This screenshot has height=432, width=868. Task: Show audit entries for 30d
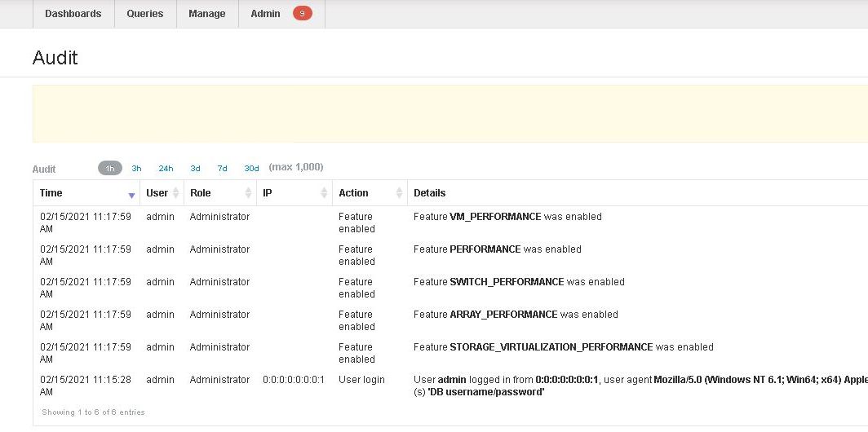(251, 169)
